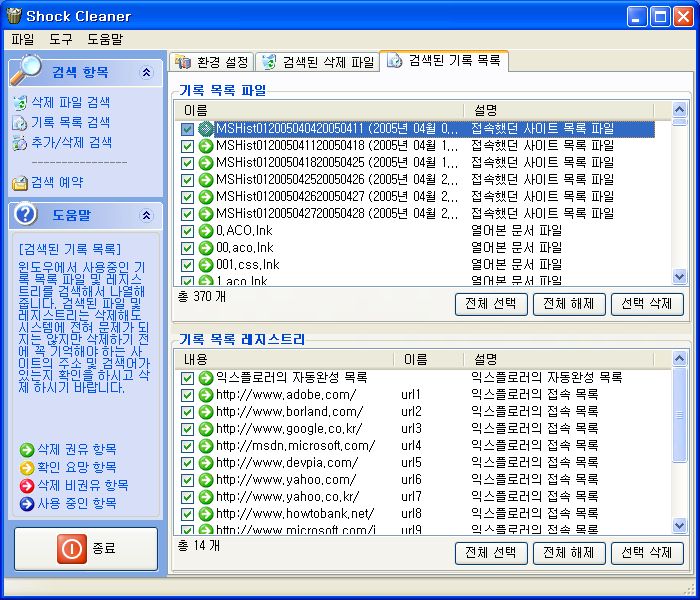The image size is (700, 600).
Task: Click 선택 삭제 under the file list
Action: click(647, 304)
